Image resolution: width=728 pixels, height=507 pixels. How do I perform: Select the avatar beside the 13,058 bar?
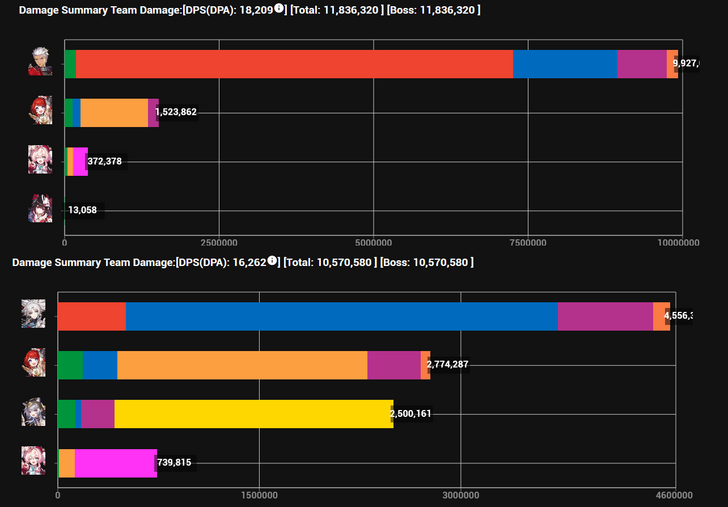[40, 209]
